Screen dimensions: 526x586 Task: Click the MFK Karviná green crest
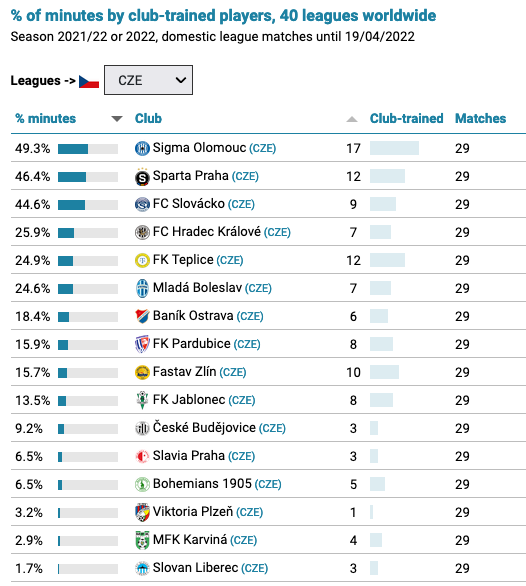[x=142, y=540]
